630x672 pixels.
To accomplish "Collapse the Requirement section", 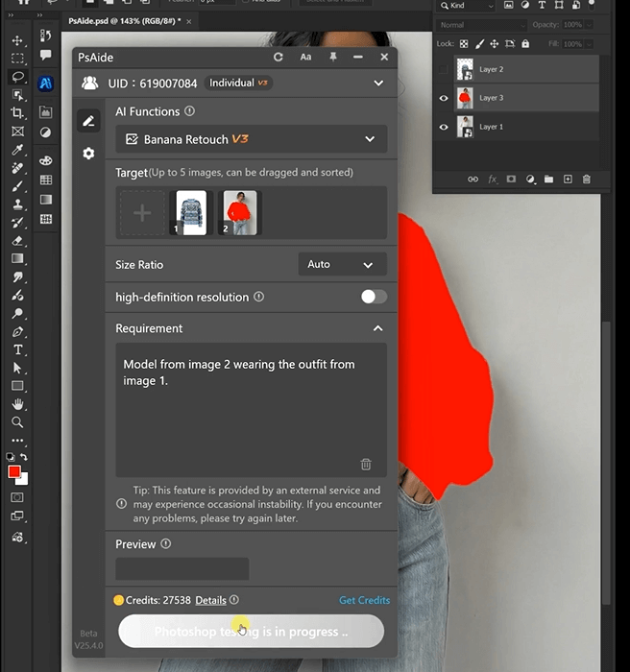I will coord(377,328).
